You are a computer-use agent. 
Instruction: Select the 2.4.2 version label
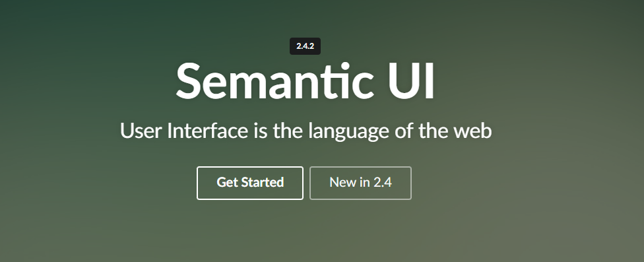pos(305,46)
